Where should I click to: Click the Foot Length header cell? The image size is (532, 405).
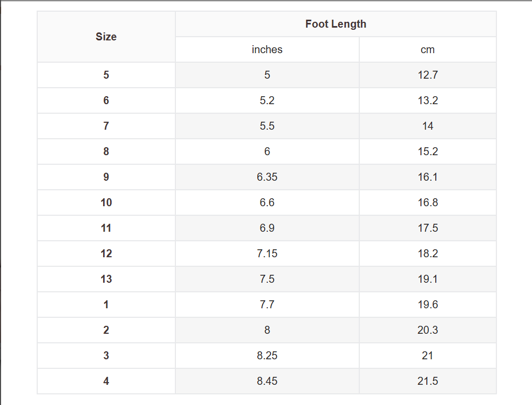pyautogui.click(x=336, y=24)
